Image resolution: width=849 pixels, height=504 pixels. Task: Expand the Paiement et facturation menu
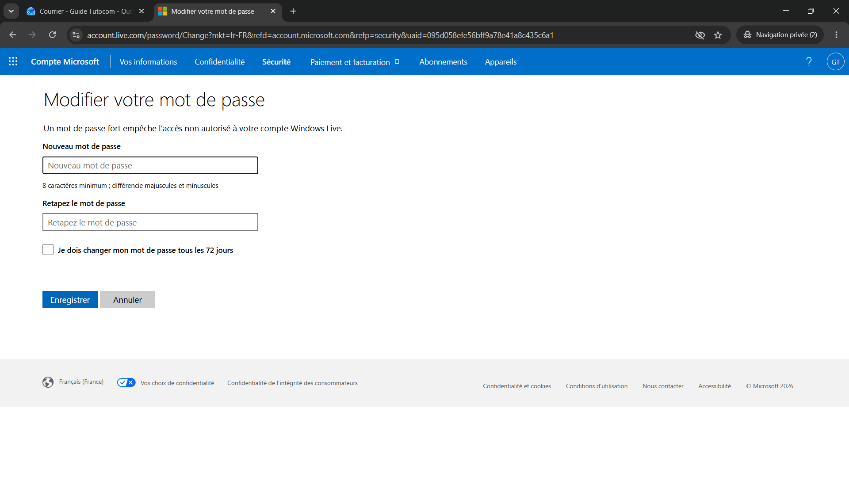[355, 62]
